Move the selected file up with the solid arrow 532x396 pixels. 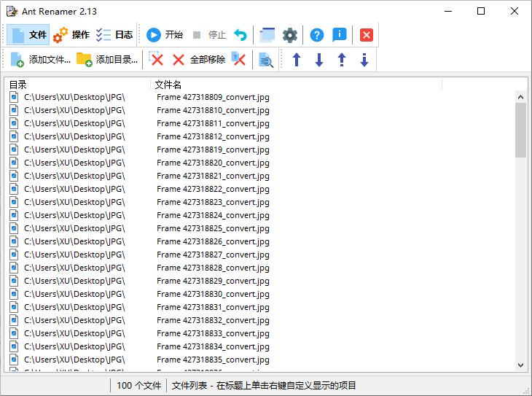pyautogui.click(x=297, y=60)
